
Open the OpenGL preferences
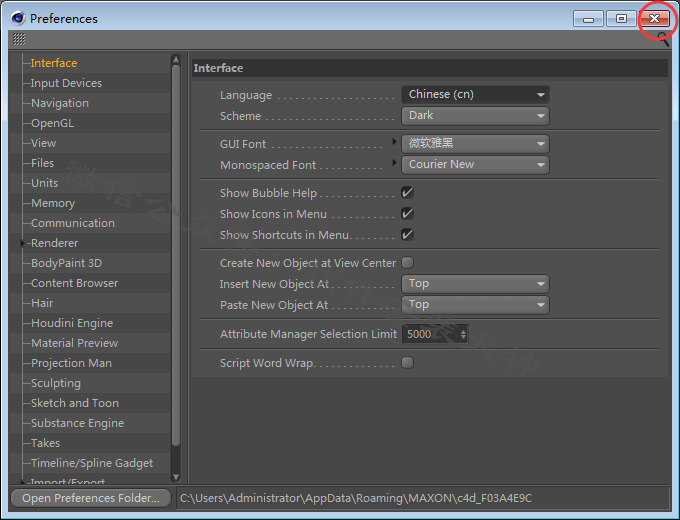click(x=52, y=123)
